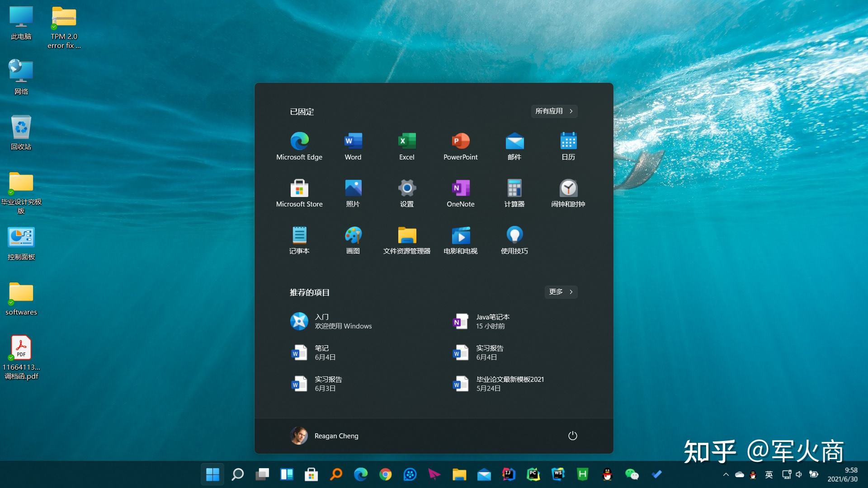The height and width of the screenshot is (488, 868).
Task: Open Microsoft To Do checkmark on taskbar
Action: click(x=656, y=474)
